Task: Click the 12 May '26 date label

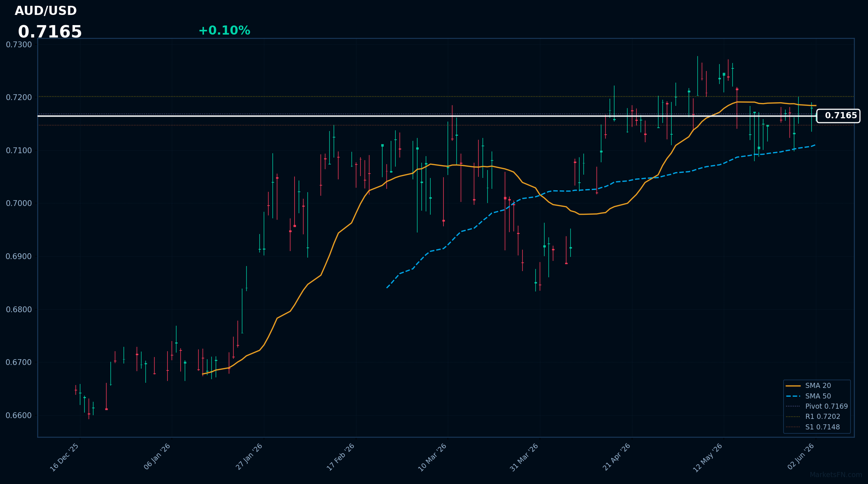Action: [x=708, y=458]
